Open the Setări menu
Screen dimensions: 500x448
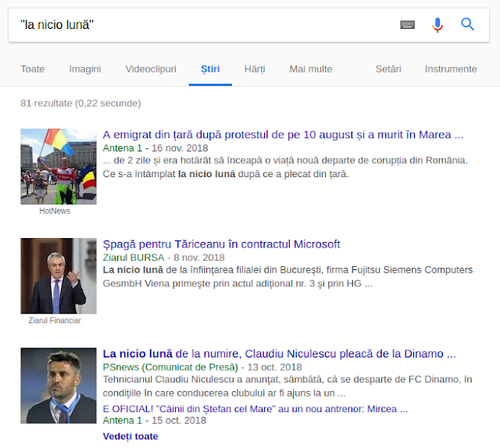coord(388,69)
